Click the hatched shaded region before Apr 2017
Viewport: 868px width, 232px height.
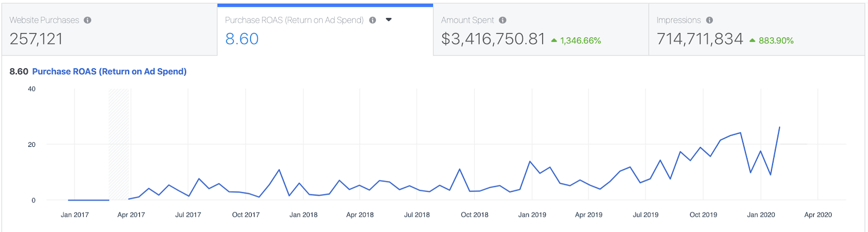click(119, 144)
